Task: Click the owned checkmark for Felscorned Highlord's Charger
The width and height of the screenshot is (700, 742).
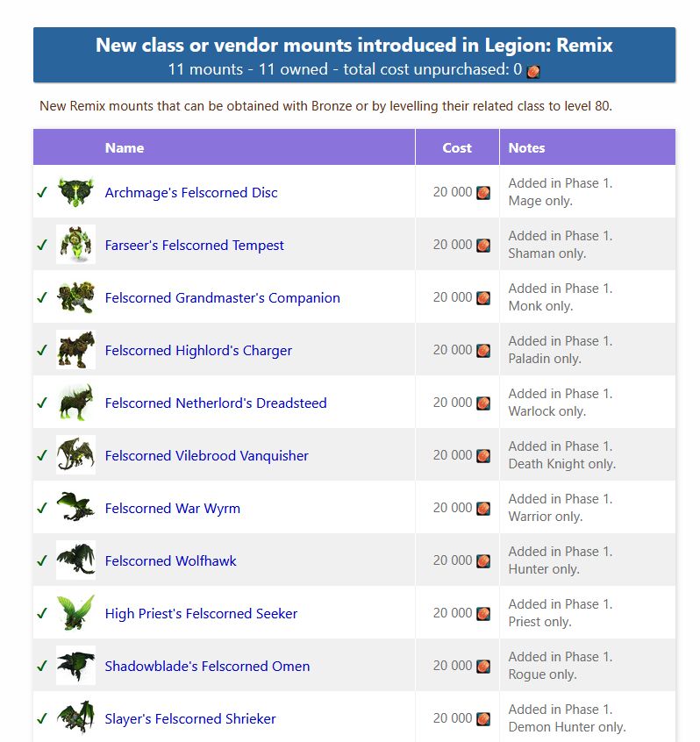Action: (x=42, y=350)
